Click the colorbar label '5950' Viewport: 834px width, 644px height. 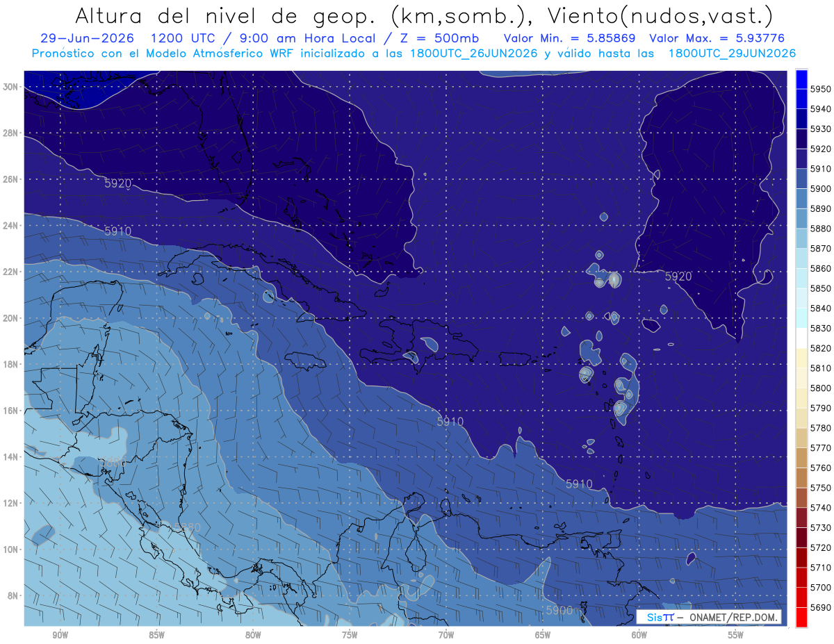820,89
